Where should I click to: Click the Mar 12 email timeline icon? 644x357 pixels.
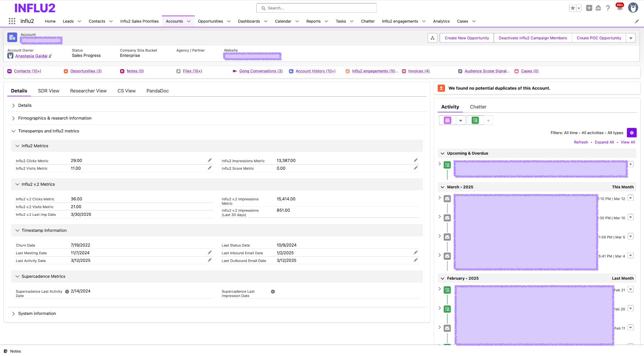(447, 199)
